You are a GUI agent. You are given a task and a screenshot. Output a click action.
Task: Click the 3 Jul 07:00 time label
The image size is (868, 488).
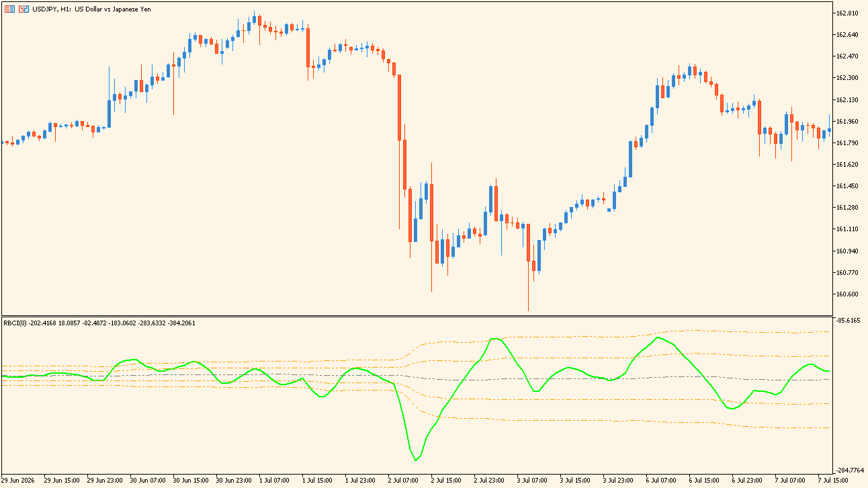tap(533, 481)
